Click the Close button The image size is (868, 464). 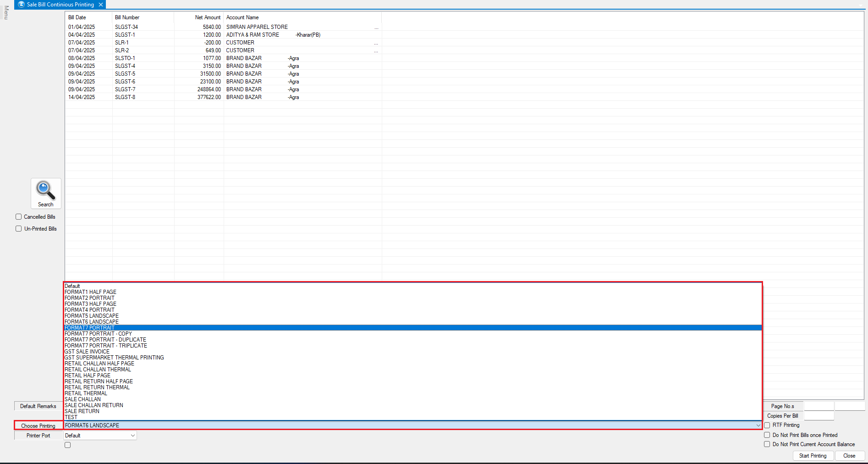(x=849, y=456)
